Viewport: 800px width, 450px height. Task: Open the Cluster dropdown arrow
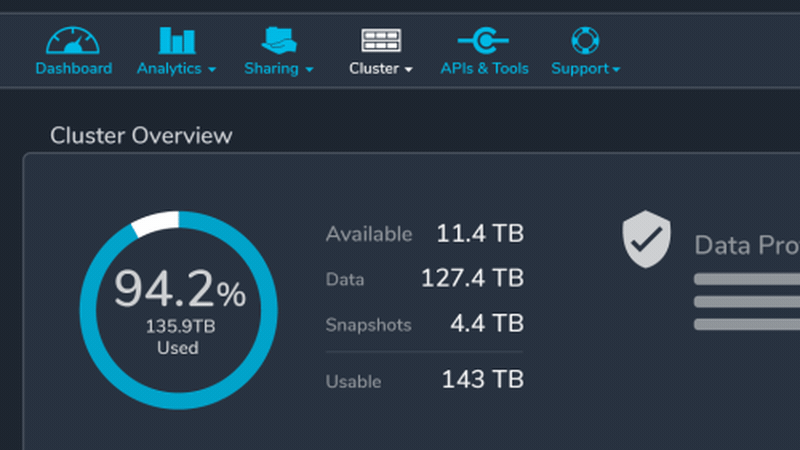coord(408,70)
